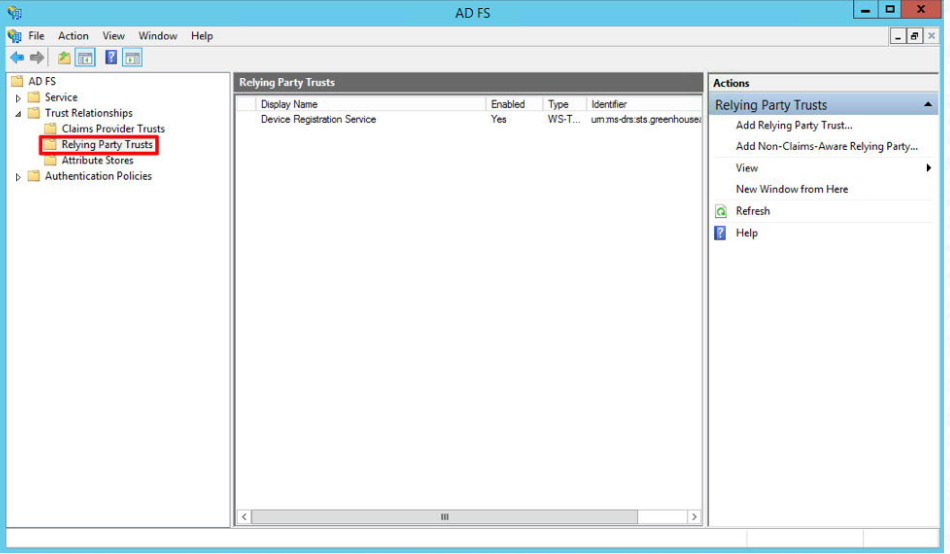Click Add Relying Party Trust action
The image size is (950, 554).
[794, 125]
